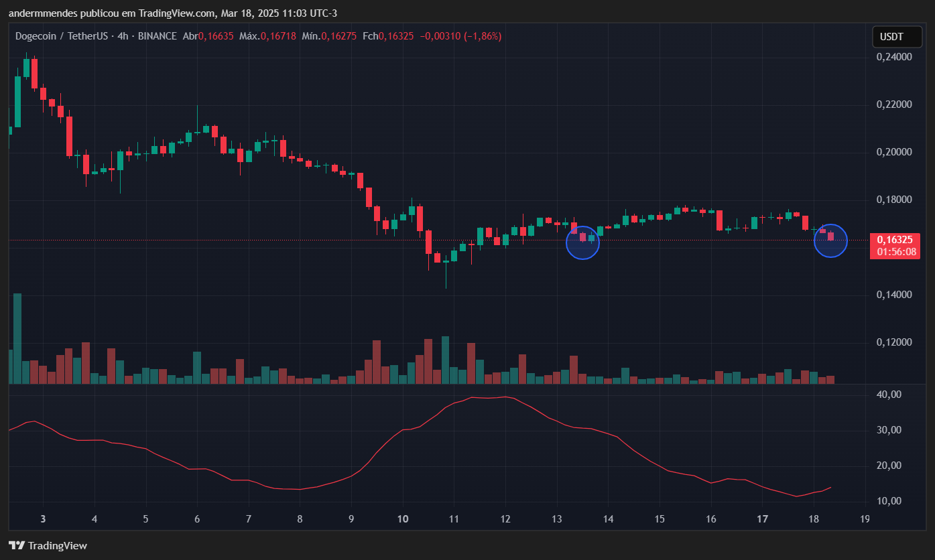Click the "0,24000" price axis label
Image resolution: width=935 pixels, height=560 pixels.
click(x=894, y=58)
